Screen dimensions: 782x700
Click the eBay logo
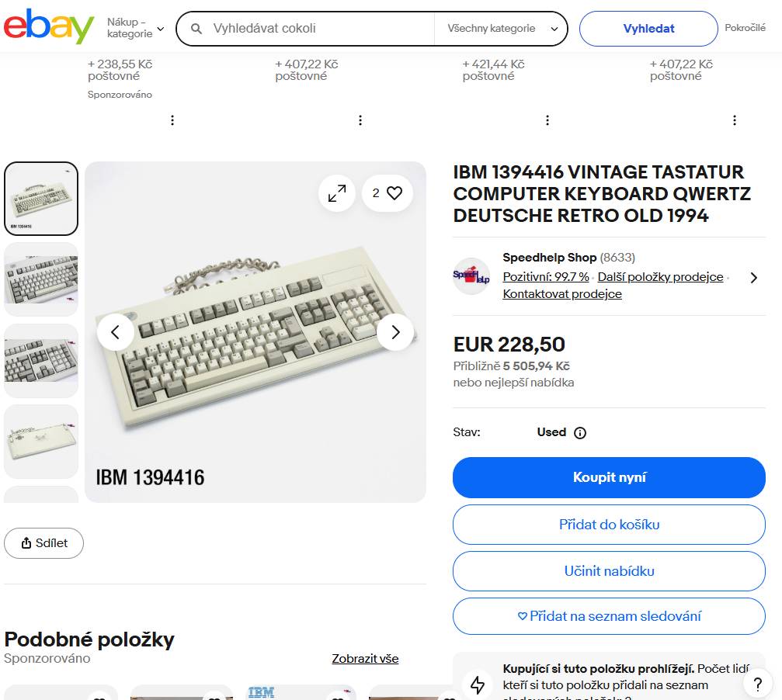[x=49, y=27]
